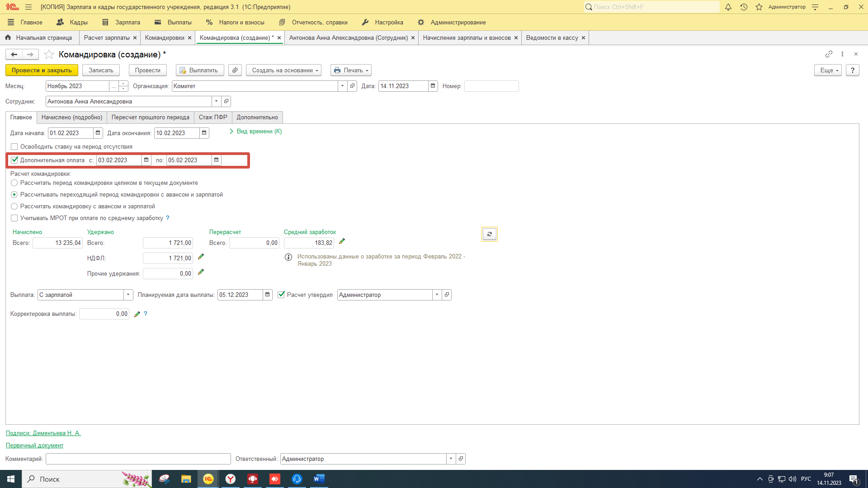Click the Выплатить button
Screen dimensions: 868x488
[x=200, y=70]
